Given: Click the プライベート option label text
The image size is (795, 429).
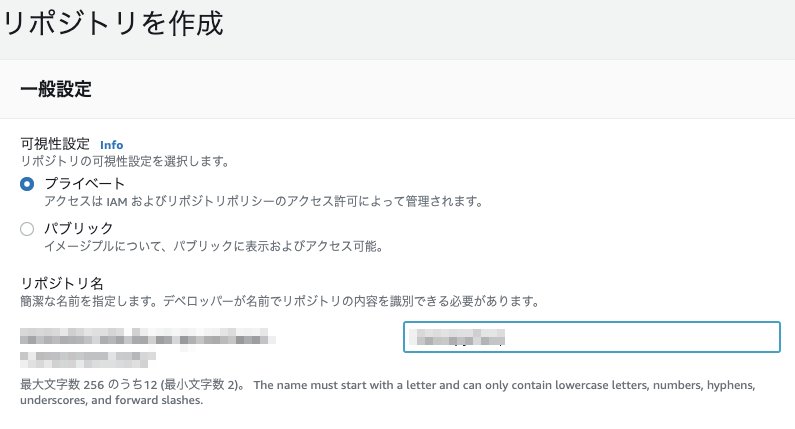Looking at the screenshot, I should click(85, 183).
